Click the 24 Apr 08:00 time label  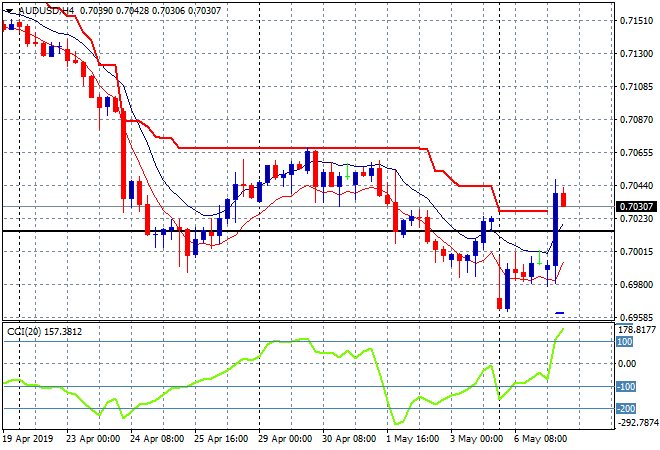point(157,439)
